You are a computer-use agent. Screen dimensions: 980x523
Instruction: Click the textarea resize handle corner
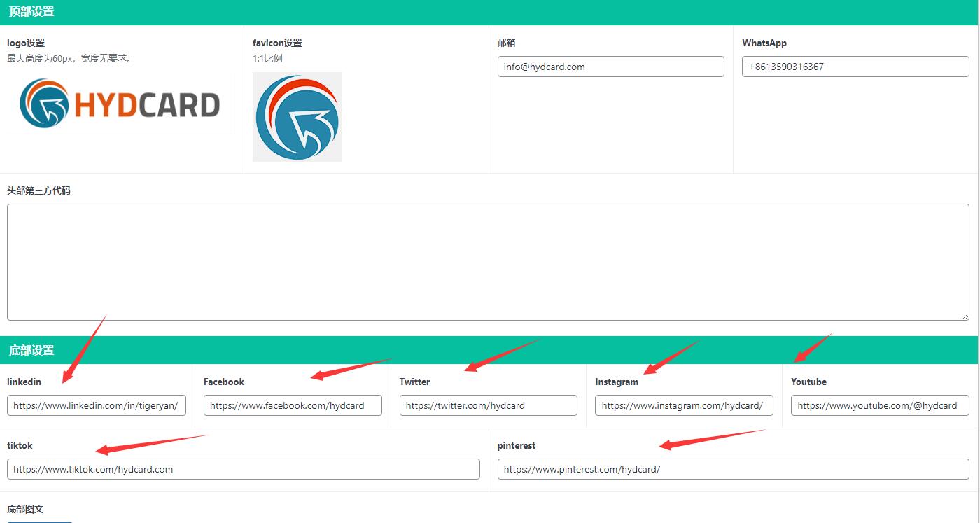(x=965, y=317)
